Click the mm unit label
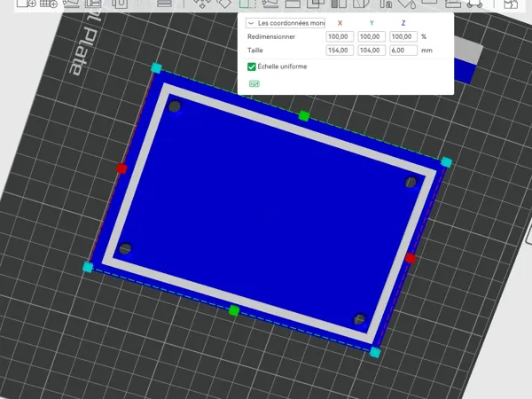 pos(426,51)
